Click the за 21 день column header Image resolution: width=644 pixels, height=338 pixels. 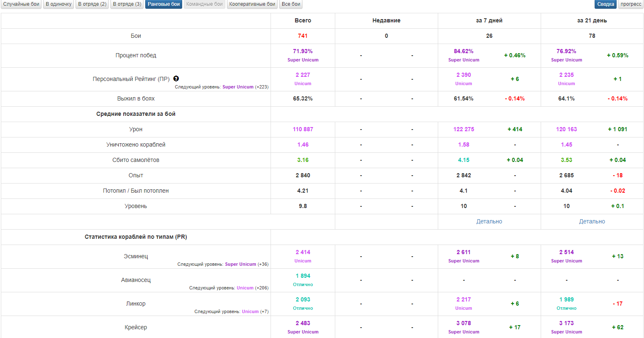point(592,20)
